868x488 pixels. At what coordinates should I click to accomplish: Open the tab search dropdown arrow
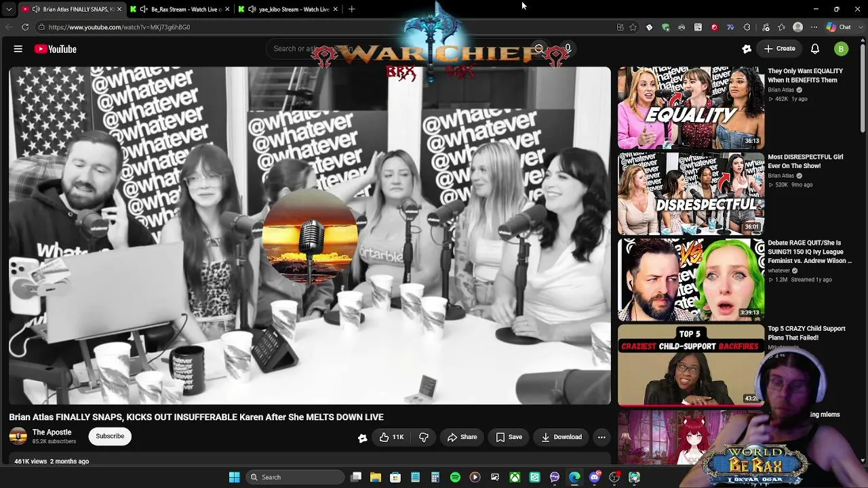9,9
